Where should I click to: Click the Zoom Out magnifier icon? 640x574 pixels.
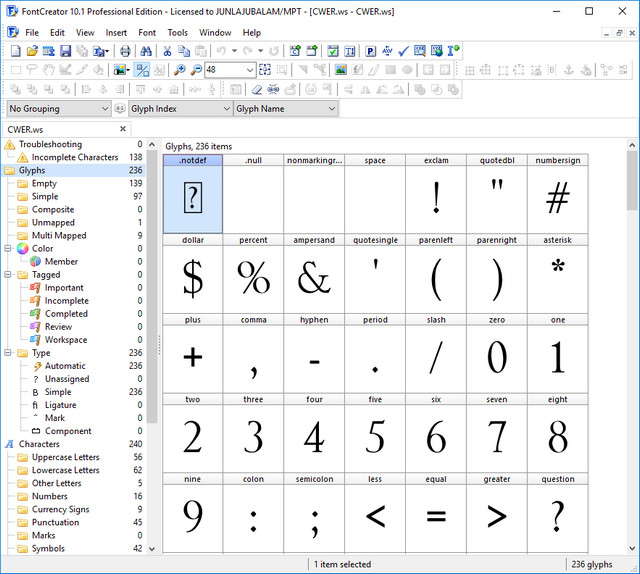point(196,70)
